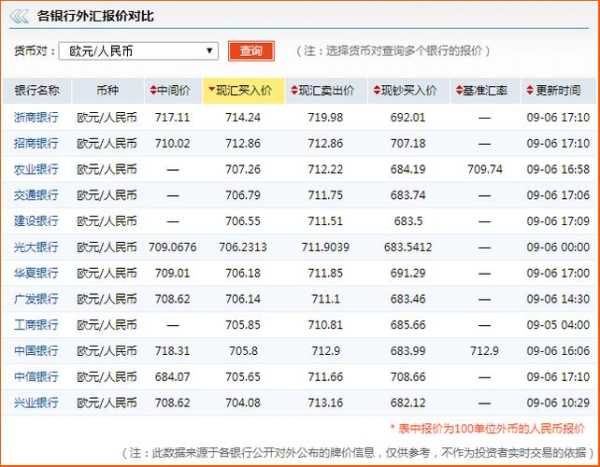Click the double-chevron icon beside the title
This screenshot has width=600, height=467.
click(21, 17)
